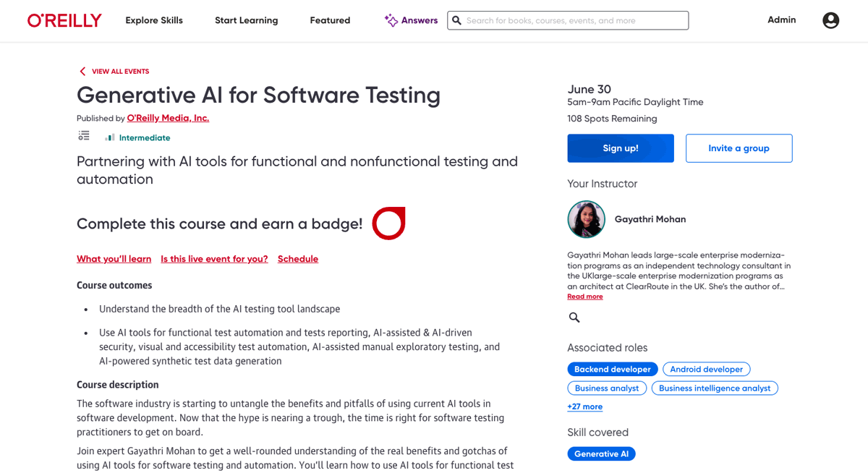Image resolution: width=868 pixels, height=473 pixels.
Task: Click the red O'Reilly badge icon
Action: (x=388, y=223)
